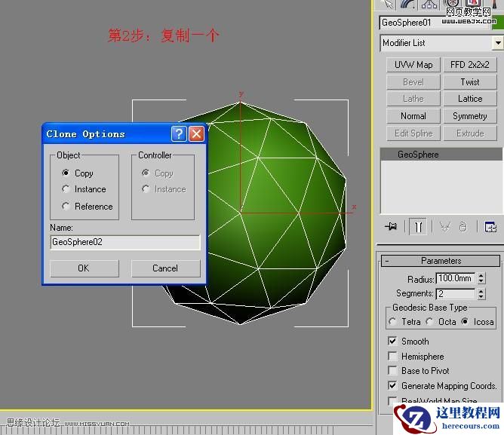Click Remove Modifier from stack icon
This screenshot has width=504, height=435.
coord(463,227)
